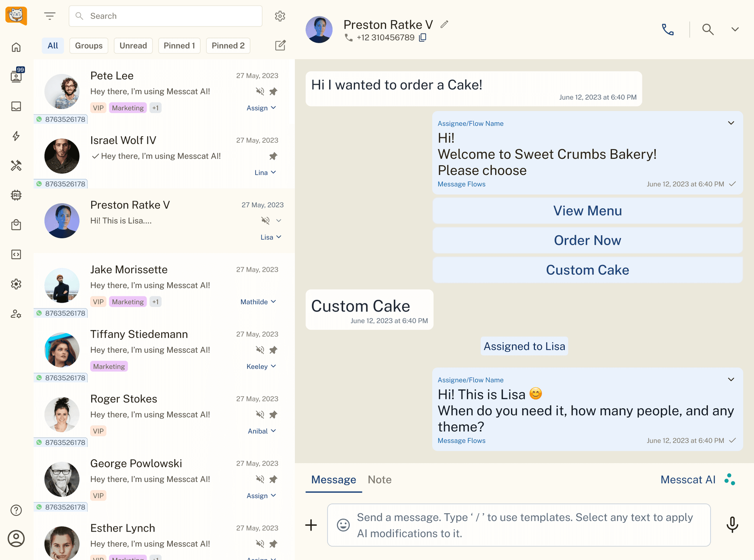Unpin Israel Wolf IV's conversation
Screen dimensions: 754x560
(x=273, y=156)
